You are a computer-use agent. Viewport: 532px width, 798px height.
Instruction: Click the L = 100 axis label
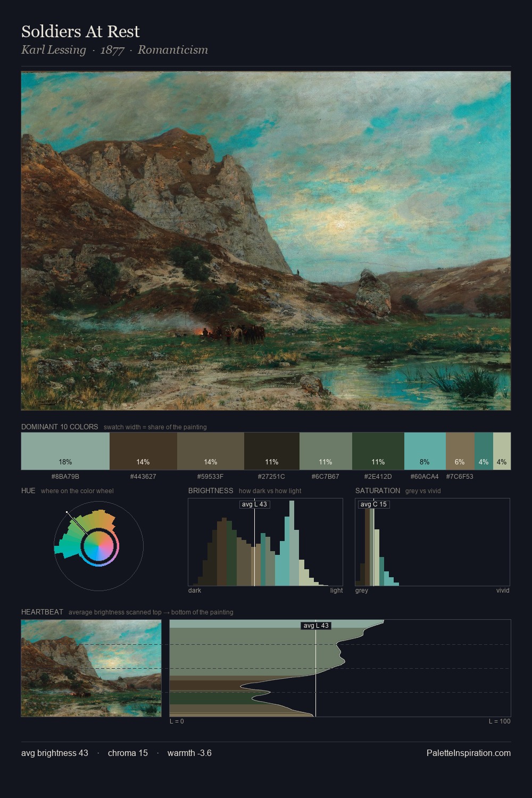500,721
